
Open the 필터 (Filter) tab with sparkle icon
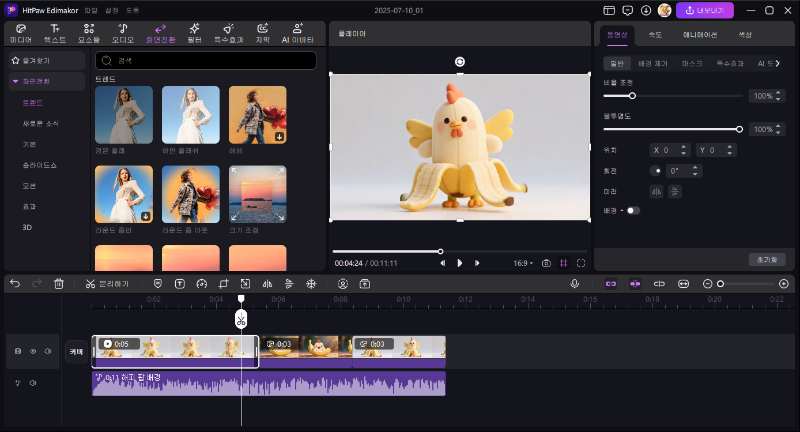click(194, 33)
